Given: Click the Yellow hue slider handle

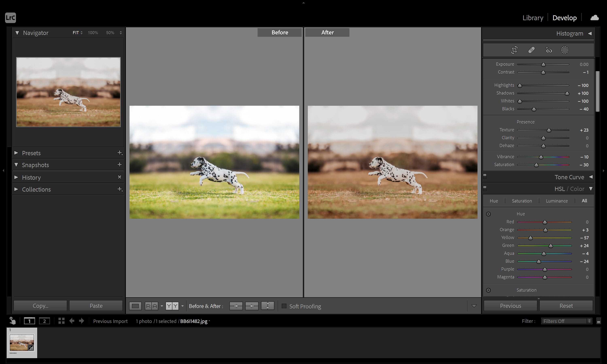Looking at the screenshot, I should click(530, 238).
